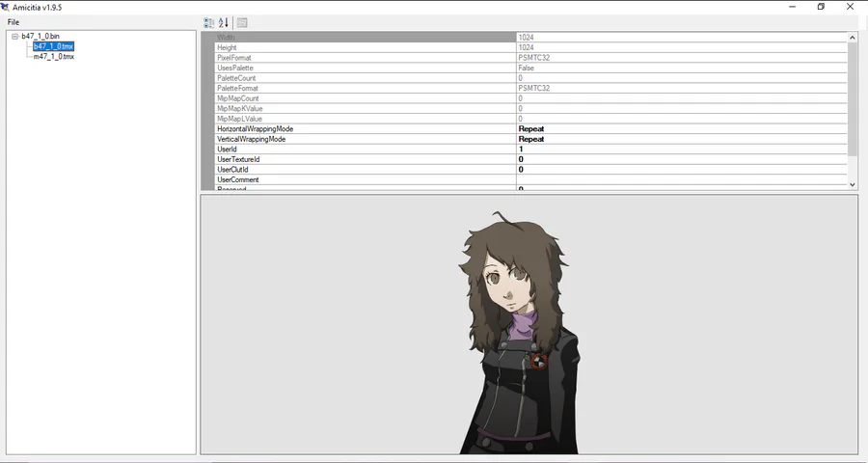Select the UserComment property label
Screen dimensions: 868x463
click(238, 179)
